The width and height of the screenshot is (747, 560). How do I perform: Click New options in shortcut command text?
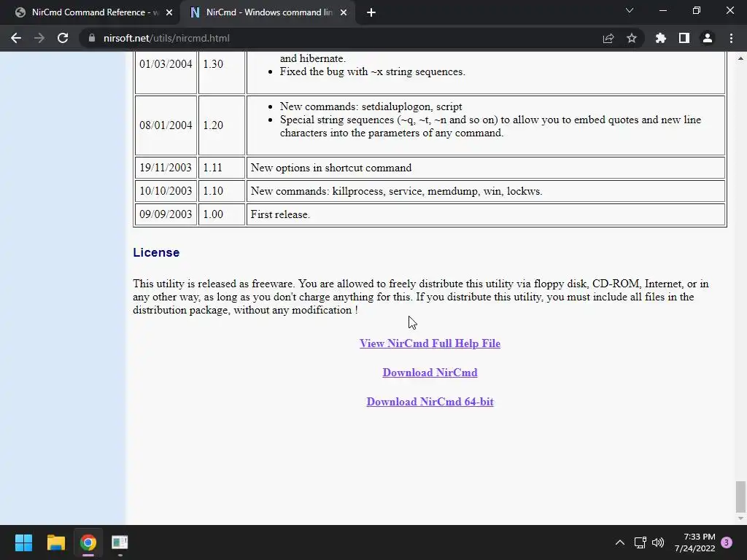pos(331,168)
